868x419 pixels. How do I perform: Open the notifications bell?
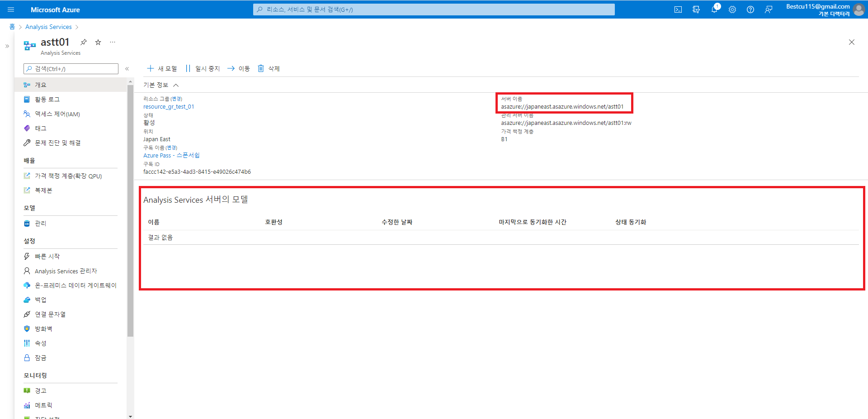(714, 10)
